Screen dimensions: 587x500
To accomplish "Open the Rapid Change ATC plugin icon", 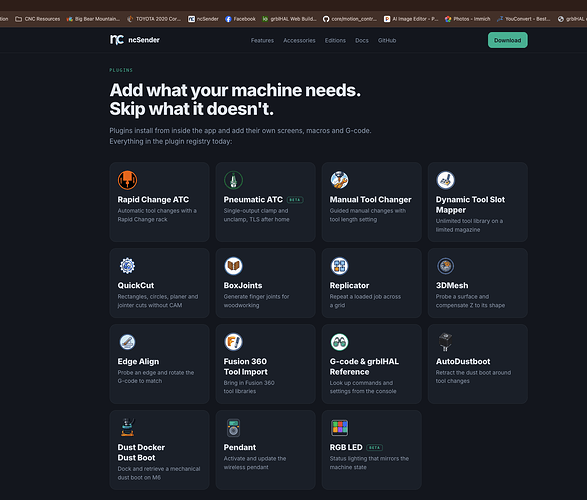I will click(127, 180).
